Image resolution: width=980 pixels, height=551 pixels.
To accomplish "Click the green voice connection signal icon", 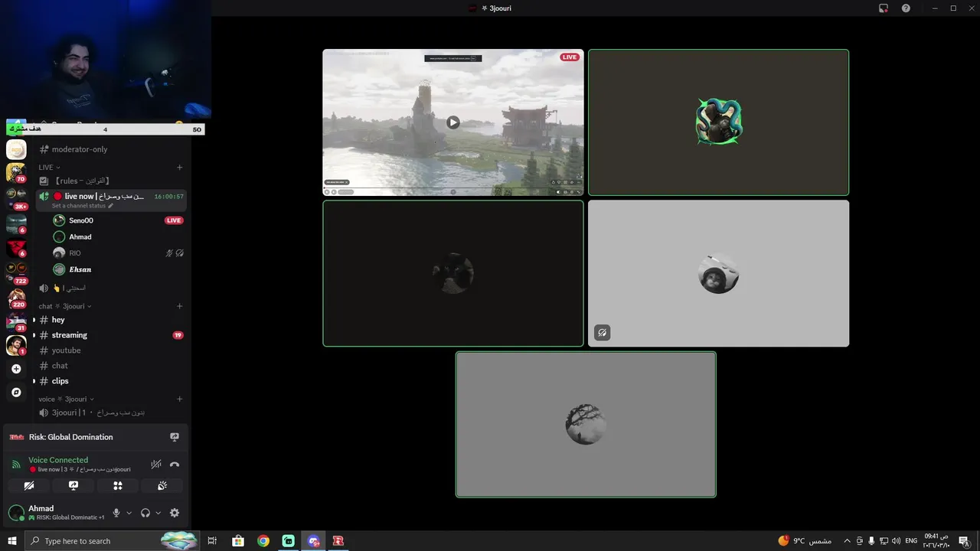I will tap(16, 464).
